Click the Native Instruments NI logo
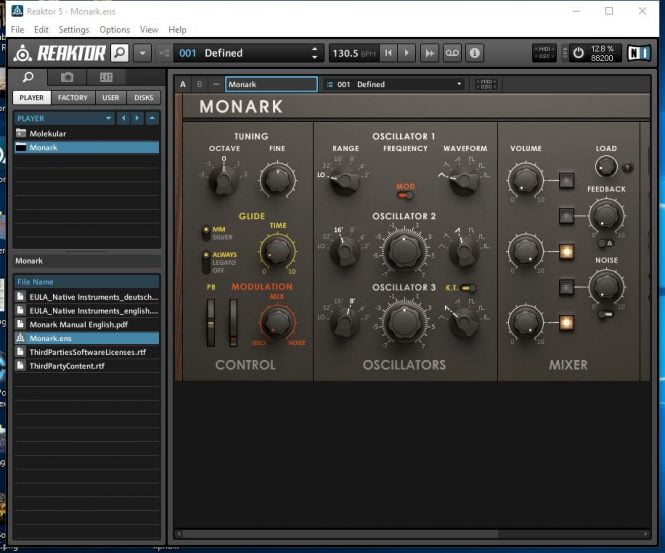Viewport: 665px width, 553px height. (x=639, y=53)
